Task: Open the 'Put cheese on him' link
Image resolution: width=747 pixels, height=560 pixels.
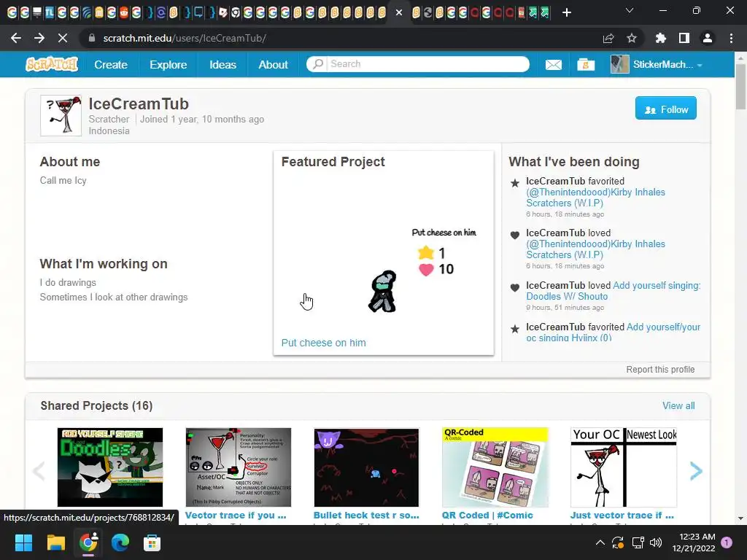Action: click(x=323, y=343)
